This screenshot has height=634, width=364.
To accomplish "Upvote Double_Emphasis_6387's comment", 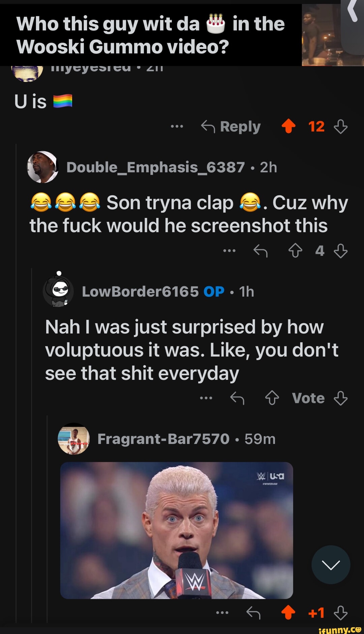I will (295, 251).
